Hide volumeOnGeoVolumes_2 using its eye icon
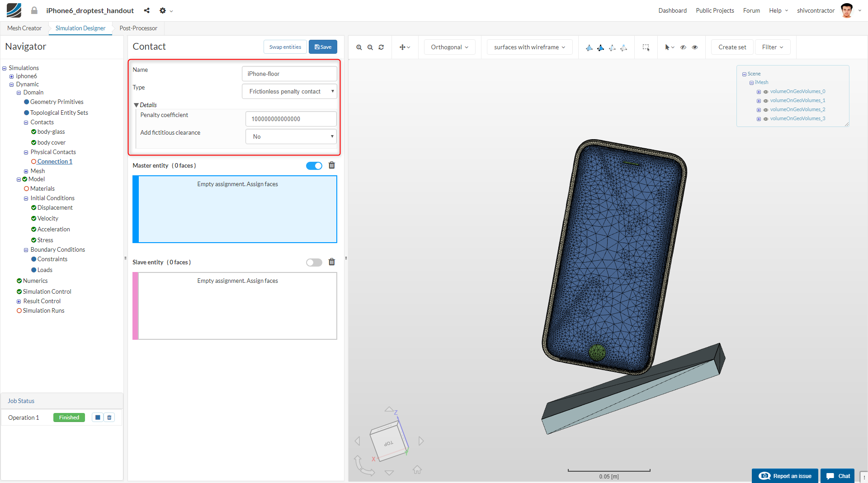 pyautogui.click(x=766, y=110)
